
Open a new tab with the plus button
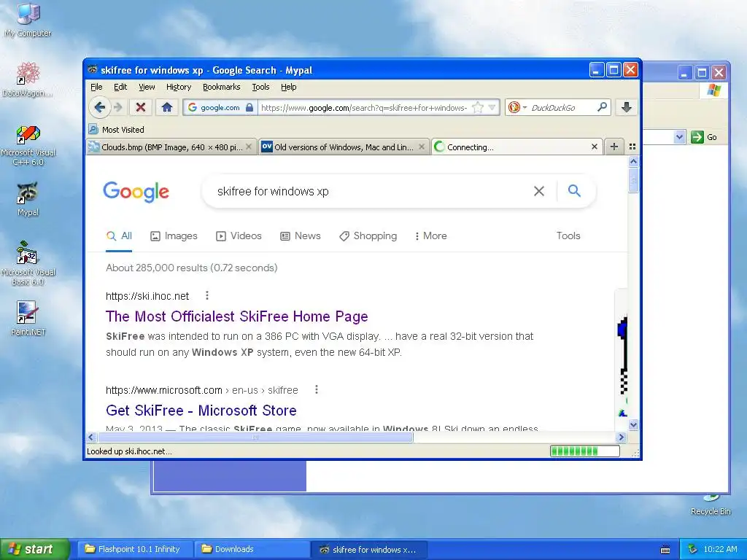click(614, 147)
